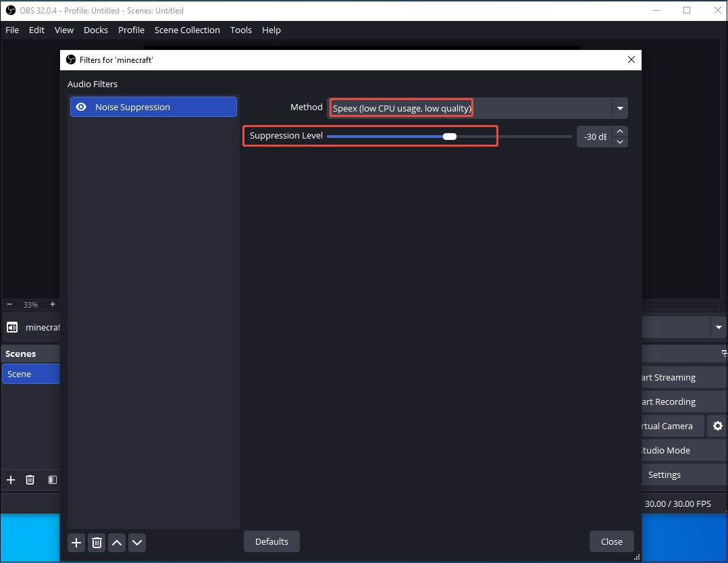This screenshot has width=728, height=563.
Task: Zoom the preview out with the minus icon
Action: [x=9, y=304]
